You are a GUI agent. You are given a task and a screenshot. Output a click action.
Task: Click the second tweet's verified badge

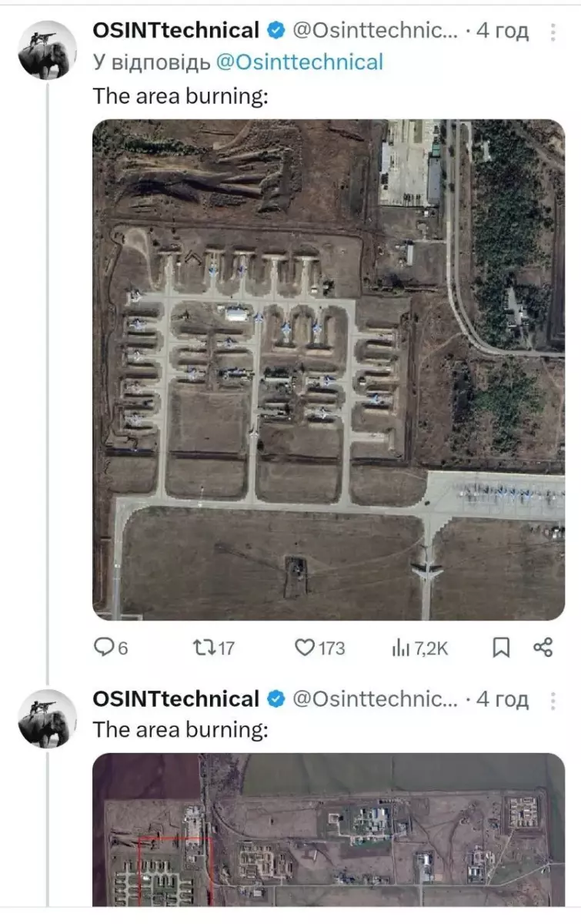point(275,699)
